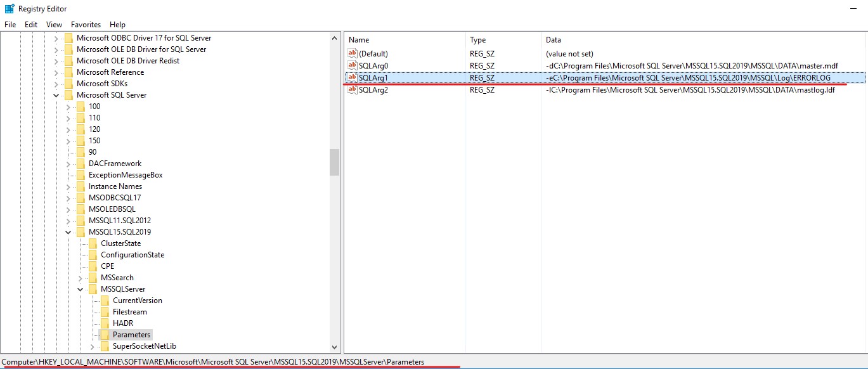Click the Name column header
This screenshot has width=868, height=369.
(x=358, y=39)
